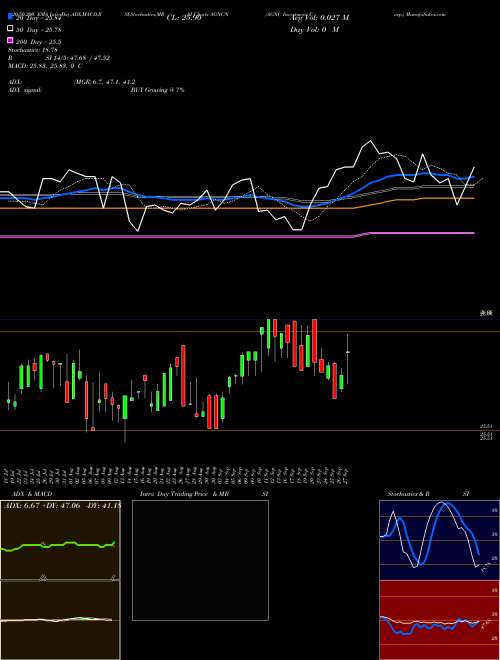Click the green ADX line chart panel
500x660 pixels.
(60, 540)
